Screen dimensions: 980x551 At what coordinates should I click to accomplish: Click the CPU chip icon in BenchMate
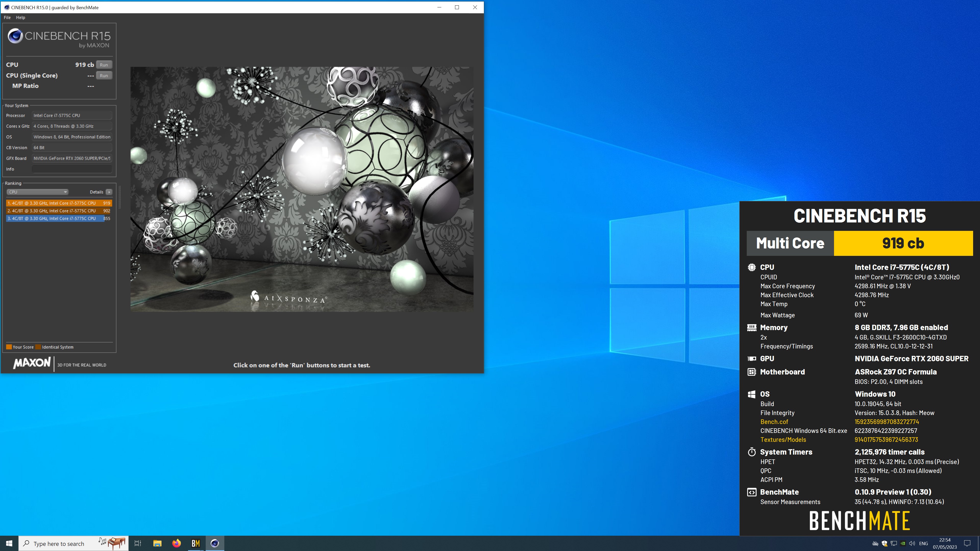(x=751, y=267)
